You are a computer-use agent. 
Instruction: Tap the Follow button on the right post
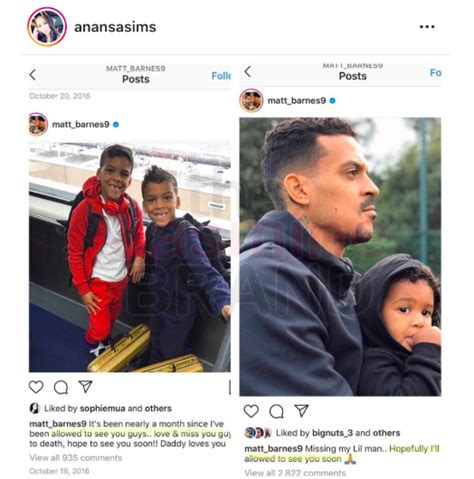(436, 73)
